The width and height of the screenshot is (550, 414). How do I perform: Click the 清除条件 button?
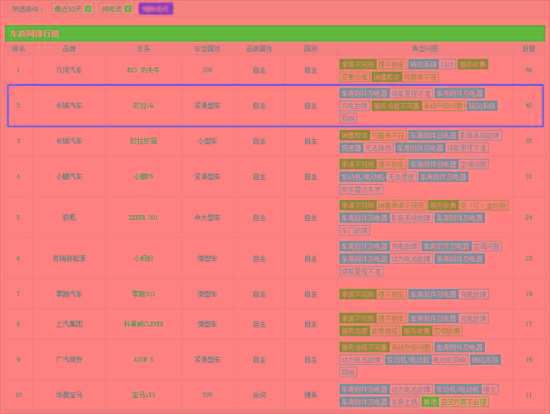click(156, 9)
